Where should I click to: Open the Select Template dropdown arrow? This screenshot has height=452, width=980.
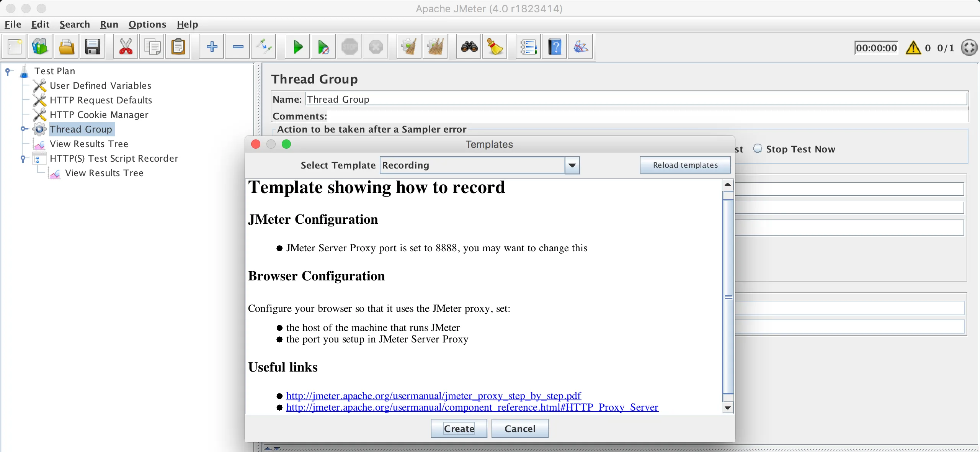[x=572, y=165]
